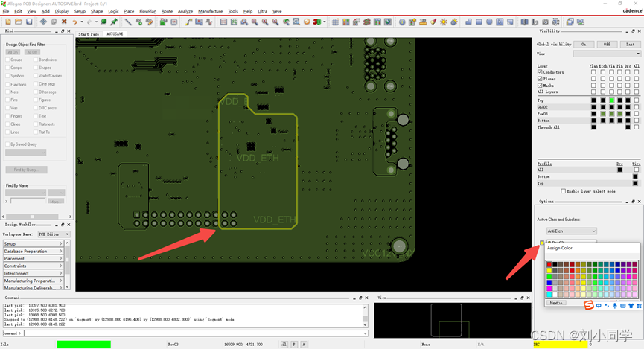This screenshot has height=349, width=644.
Task: Switch to the Start Page tab
Action: (x=89, y=34)
